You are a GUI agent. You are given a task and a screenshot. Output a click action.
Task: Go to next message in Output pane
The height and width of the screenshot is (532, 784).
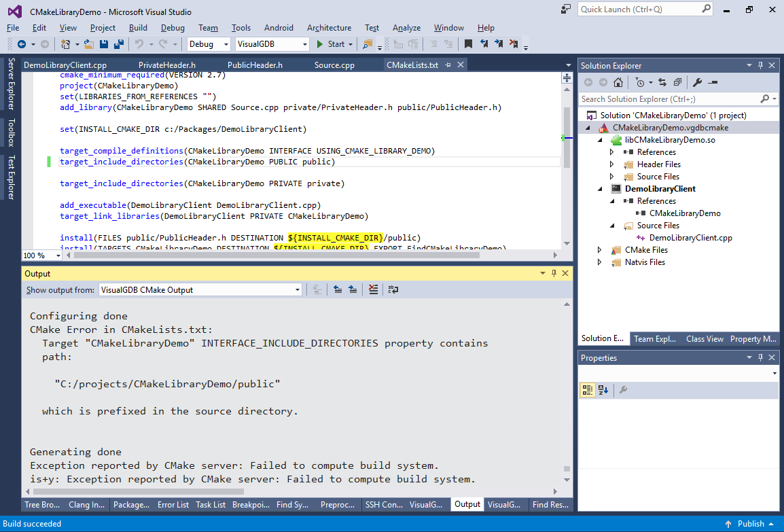pyautogui.click(x=353, y=289)
